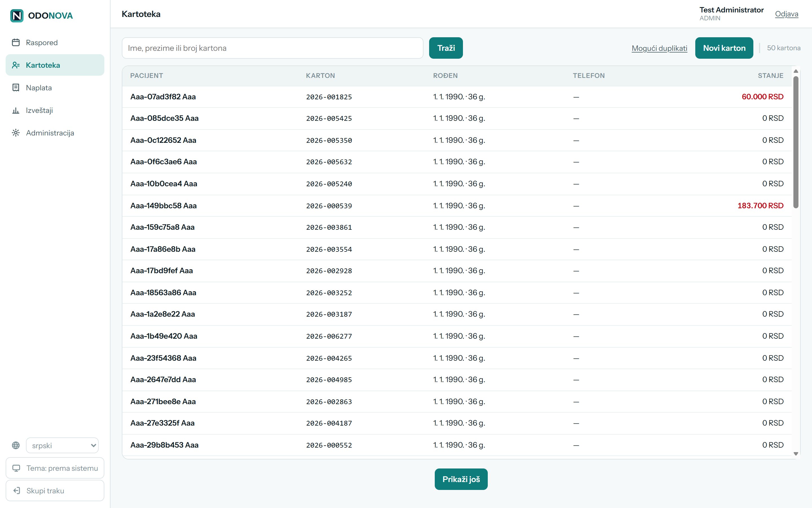This screenshot has height=508, width=812.
Task: Focus the patient name or card search field
Action: [x=272, y=48]
